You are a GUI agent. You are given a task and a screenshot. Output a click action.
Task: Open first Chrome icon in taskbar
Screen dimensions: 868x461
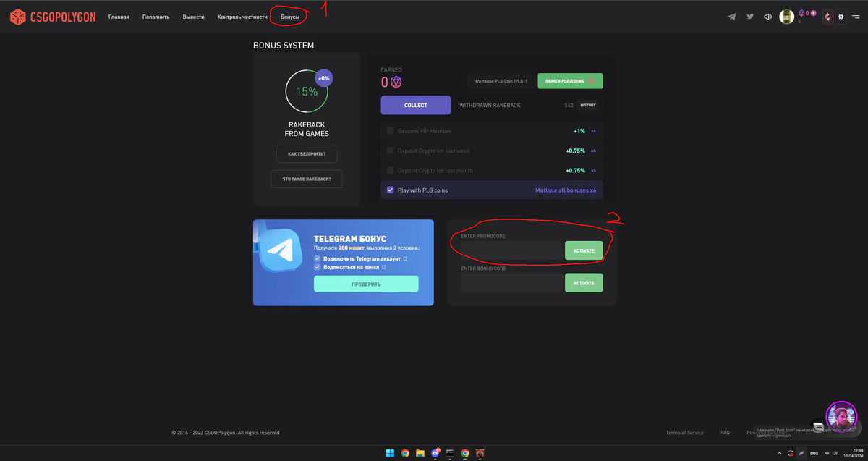[405, 453]
